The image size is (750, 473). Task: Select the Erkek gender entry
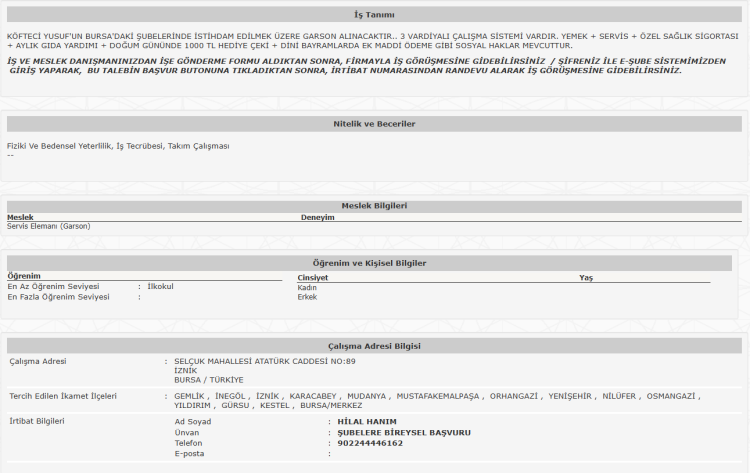pyautogui.click(x=307, y=297)
